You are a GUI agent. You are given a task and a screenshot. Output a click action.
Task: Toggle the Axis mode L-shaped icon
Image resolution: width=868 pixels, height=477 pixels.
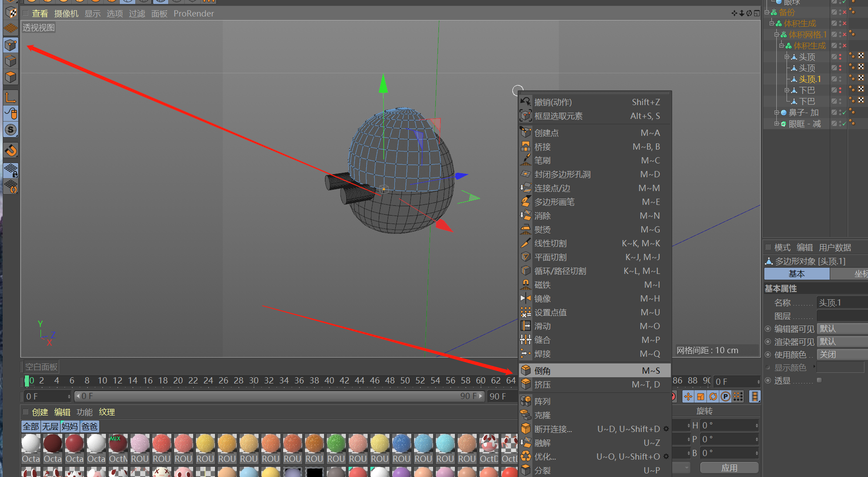(11, 97)
